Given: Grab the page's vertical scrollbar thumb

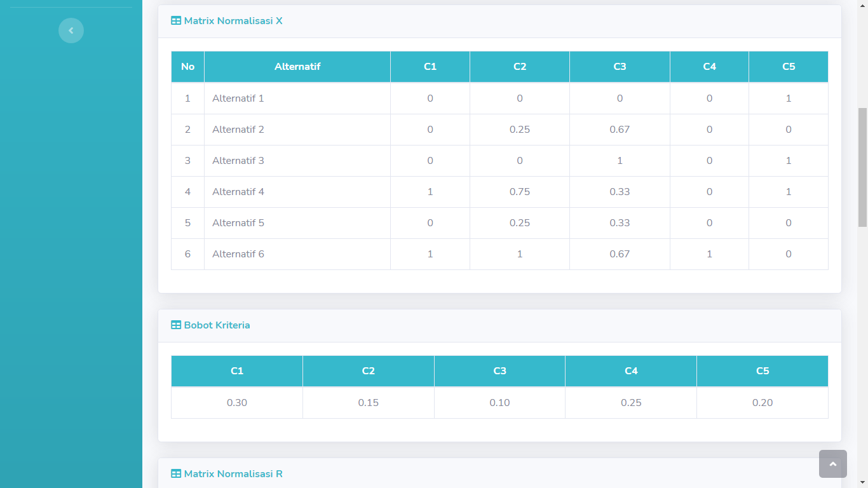Looking at the screenshot, I should 862,167.
